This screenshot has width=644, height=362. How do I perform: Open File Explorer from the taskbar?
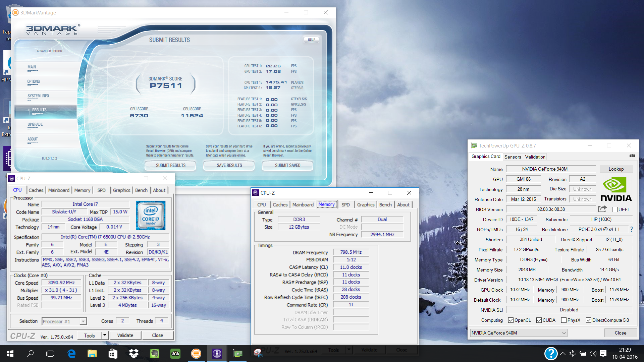coord(92,354)
